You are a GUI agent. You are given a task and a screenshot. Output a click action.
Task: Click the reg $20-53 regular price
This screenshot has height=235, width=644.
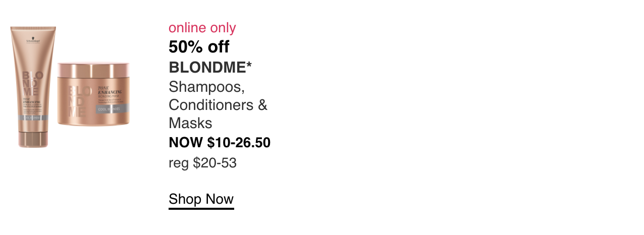(202, 163)
